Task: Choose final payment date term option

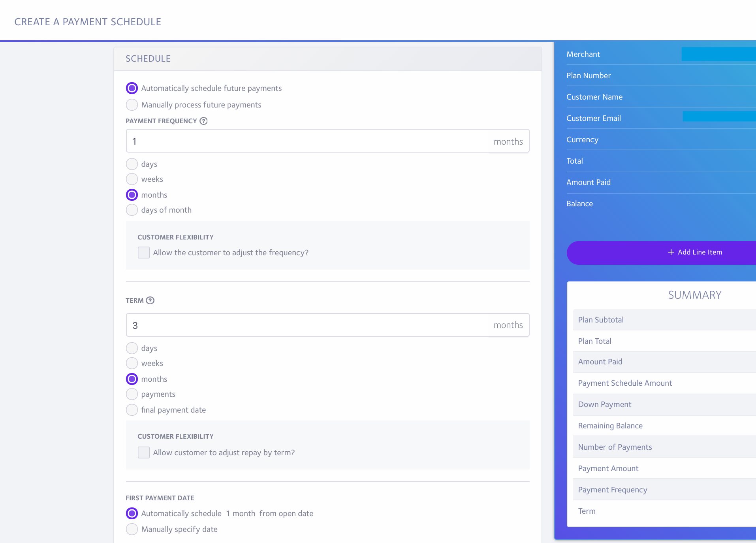Action: click(x=132, y=410)
